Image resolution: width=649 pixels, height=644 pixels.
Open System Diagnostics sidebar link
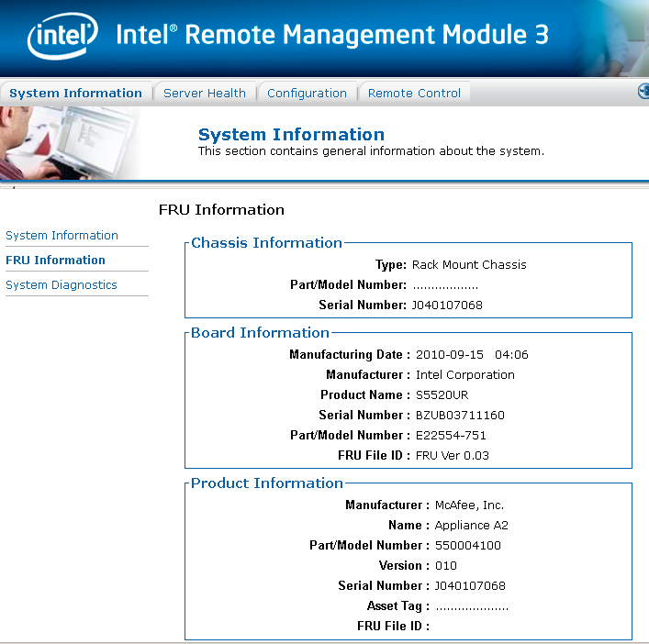(x=62, y=285)
